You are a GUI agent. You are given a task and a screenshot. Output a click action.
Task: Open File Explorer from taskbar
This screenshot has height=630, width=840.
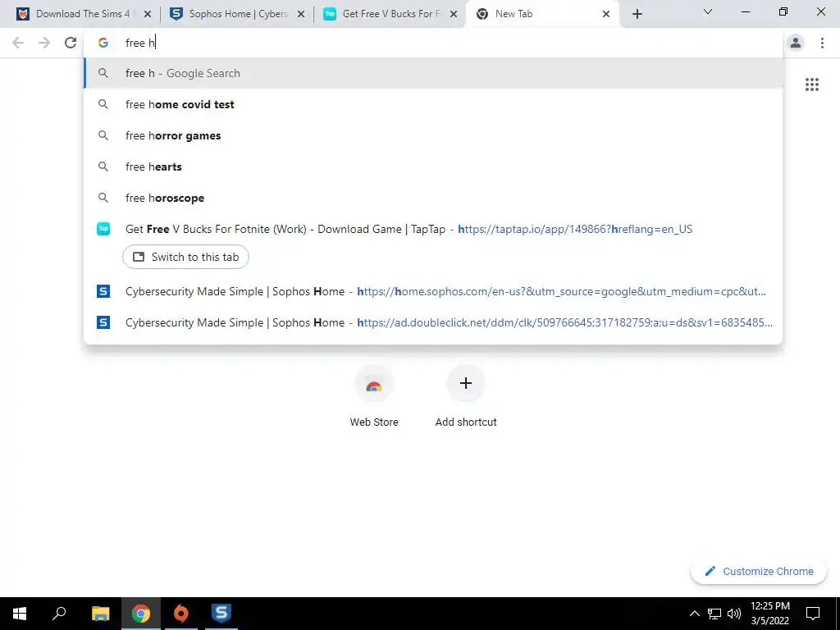coord(100,614)
